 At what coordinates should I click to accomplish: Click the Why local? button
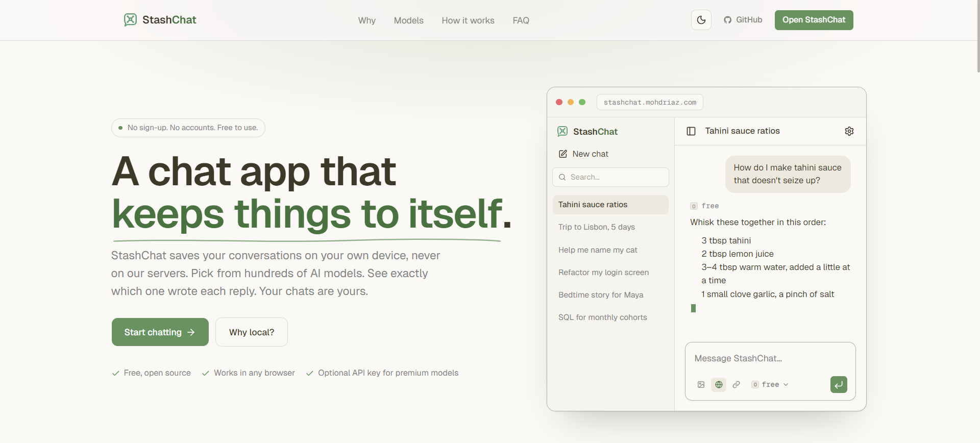click(252, 332)
